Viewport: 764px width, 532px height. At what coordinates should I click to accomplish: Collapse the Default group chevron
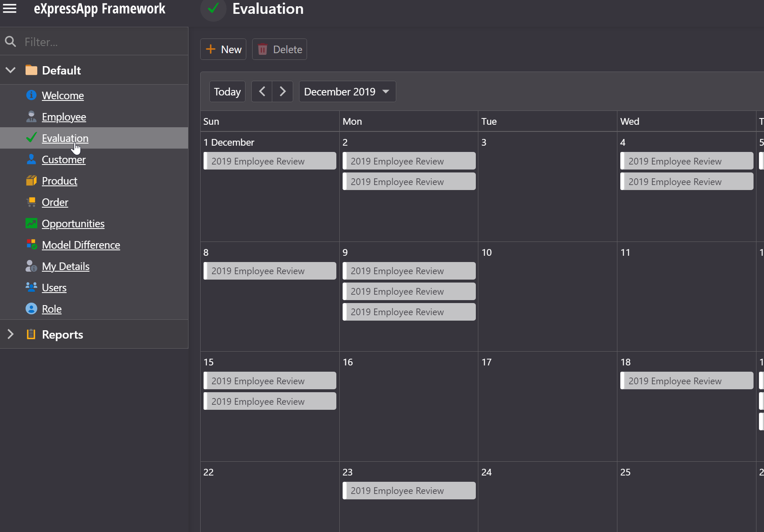(x=10, y=70)
